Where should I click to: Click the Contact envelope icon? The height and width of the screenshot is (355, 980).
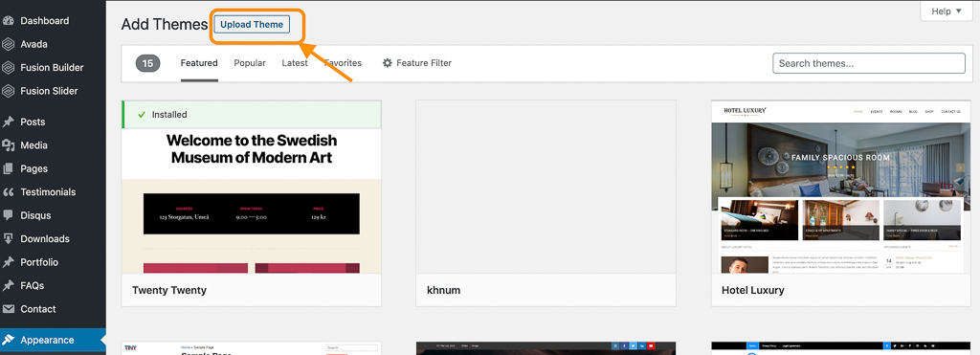pos(8,309)
